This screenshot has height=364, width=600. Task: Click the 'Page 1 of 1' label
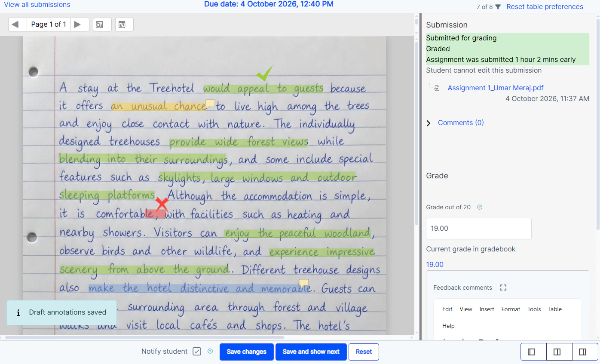coord(49,24)
